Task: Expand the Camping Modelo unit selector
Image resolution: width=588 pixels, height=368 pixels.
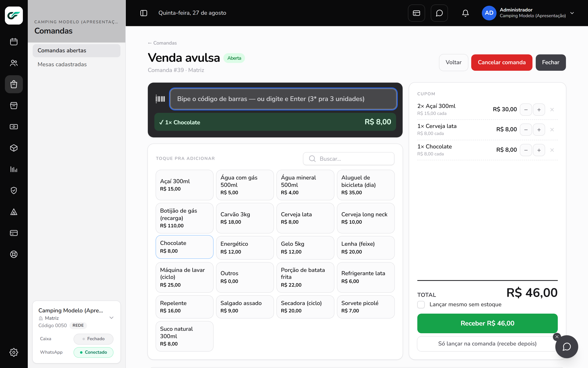Action: click(x=76, y=318)
